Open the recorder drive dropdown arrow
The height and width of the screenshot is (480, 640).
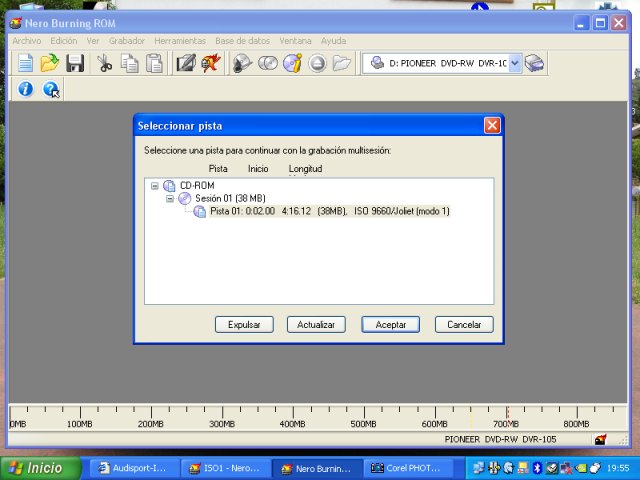click(x=515, y=63)
